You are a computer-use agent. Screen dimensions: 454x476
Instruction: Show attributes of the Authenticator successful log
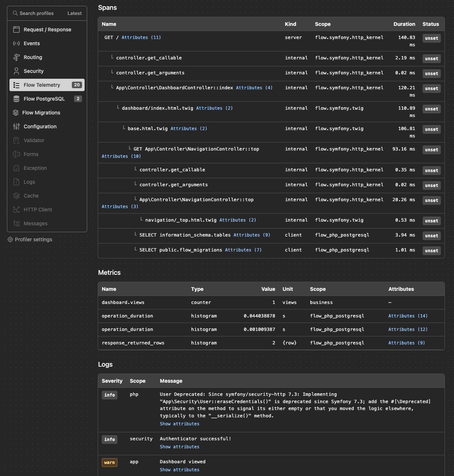[x=179, y=447]
